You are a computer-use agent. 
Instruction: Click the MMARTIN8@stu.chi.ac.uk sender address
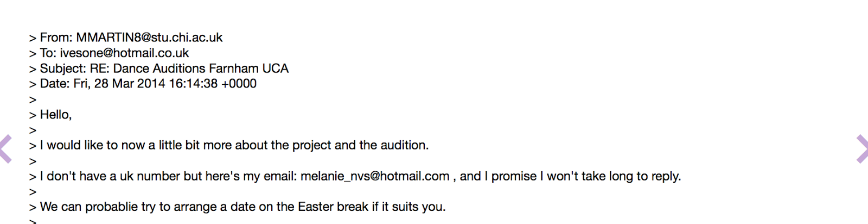[149, 38]
